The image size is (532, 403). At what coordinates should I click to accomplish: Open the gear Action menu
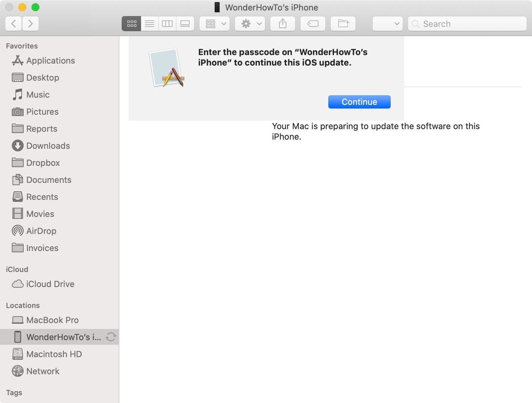(250, 24)
